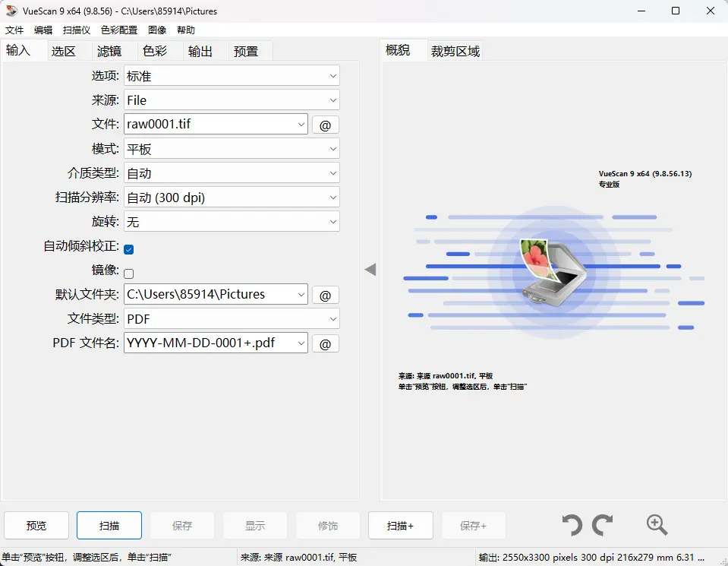728x566 pixels.
Task: Uncheck the 自动倾斜校正 checkbox
Action: coord(129,249)
